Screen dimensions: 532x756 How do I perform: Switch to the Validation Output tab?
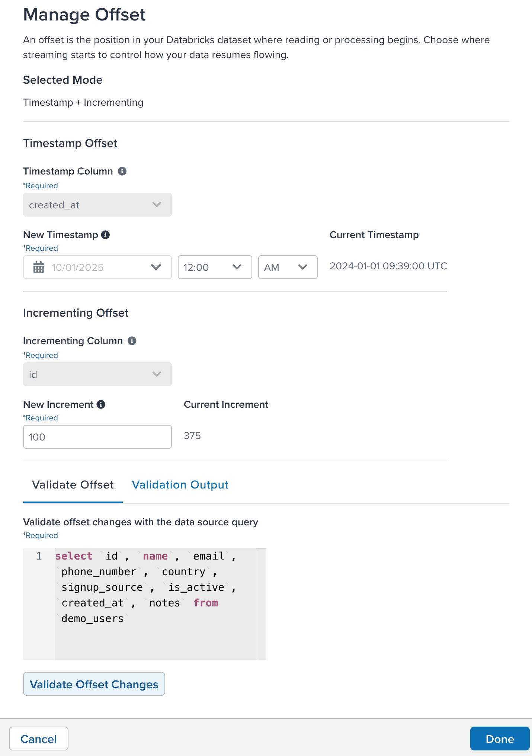[180, 485]
